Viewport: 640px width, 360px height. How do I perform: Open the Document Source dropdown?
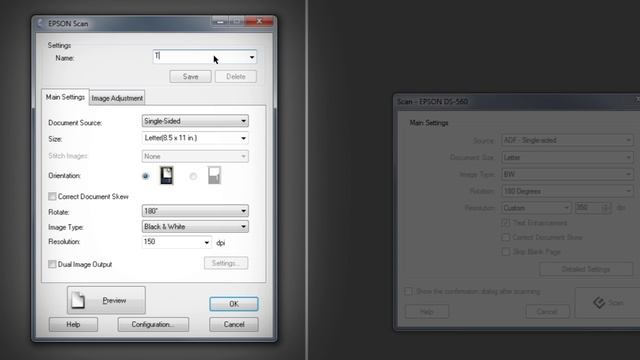(195, 121)
